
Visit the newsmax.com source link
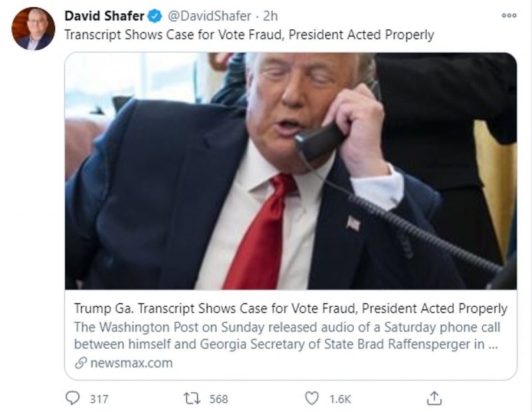click(x=132, y=363)
